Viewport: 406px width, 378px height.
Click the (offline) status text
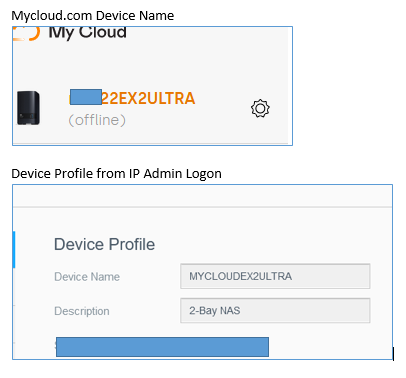[x=97, y=120]
